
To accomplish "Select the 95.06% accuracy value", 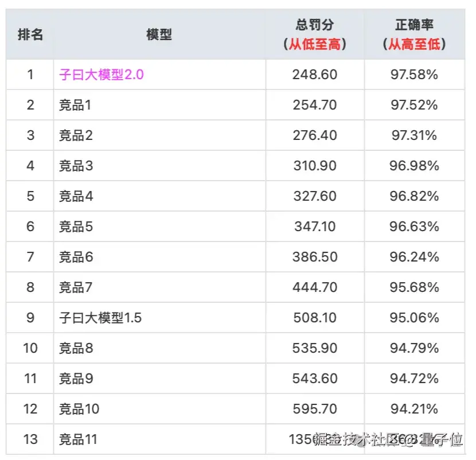I will [x=413, y=318].
